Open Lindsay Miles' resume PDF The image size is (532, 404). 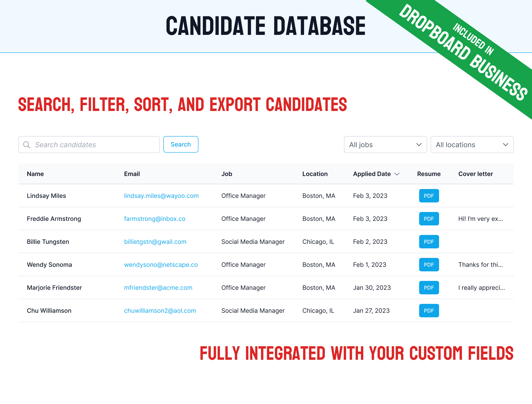[x=429, y=196]
